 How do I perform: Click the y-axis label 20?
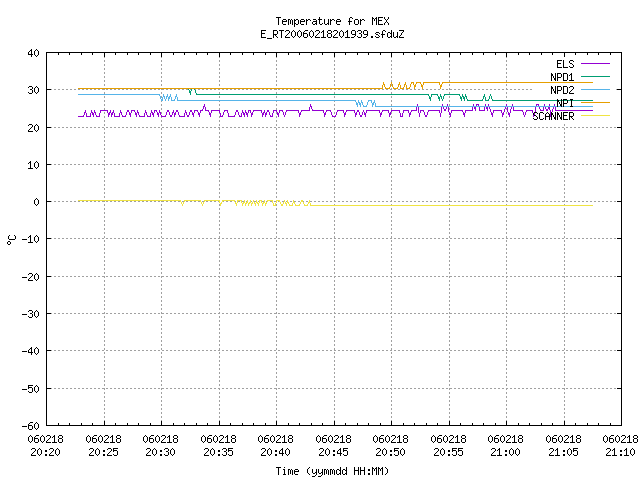33,128
